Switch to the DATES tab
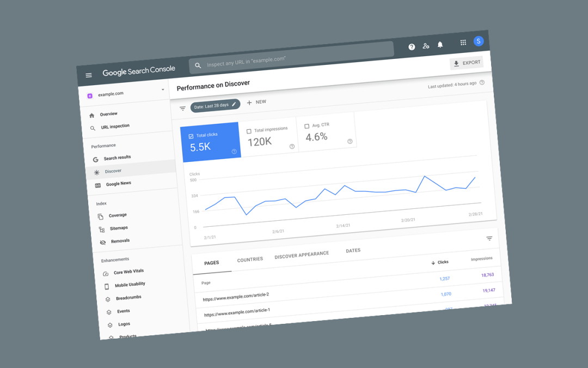This screenshot has height=368, width=588. [x=353, y=250]
